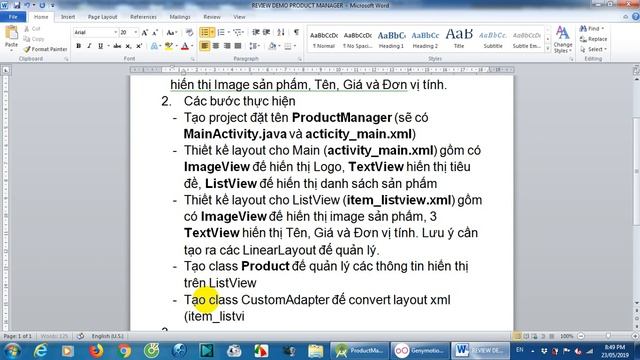
Task: Apply superscript formatting
Action: (139, 46)
